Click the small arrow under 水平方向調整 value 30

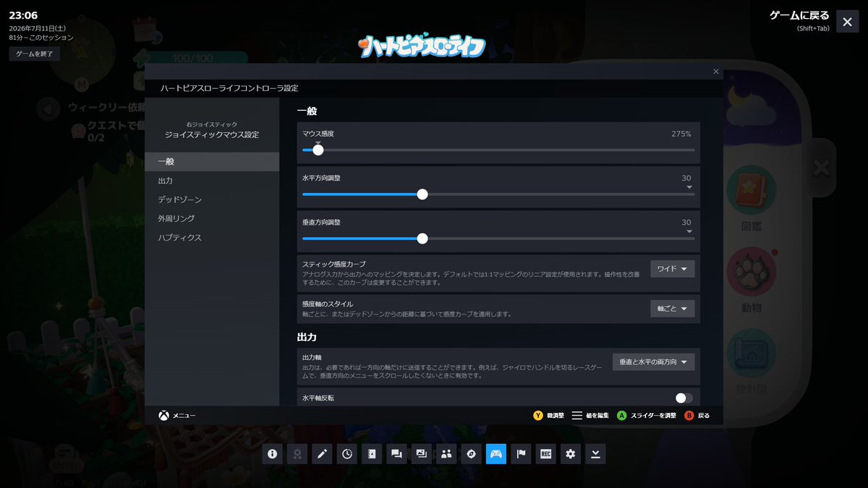(x=689, y=187)
